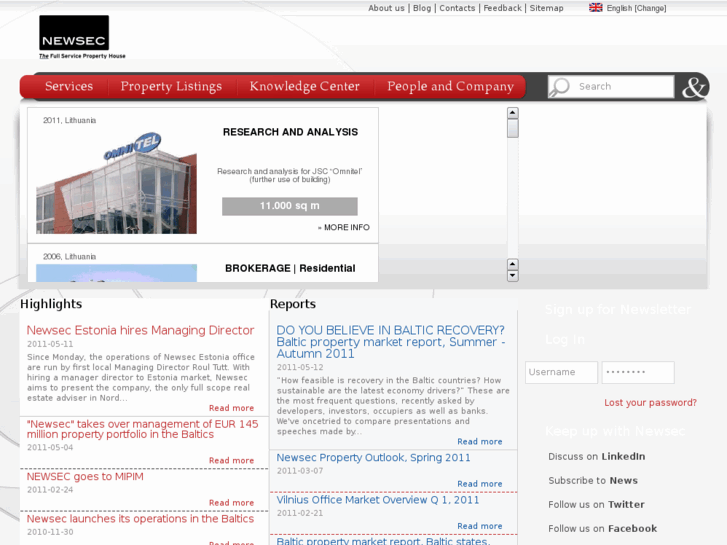Read more on Baltic Recovery report
727x545 pixels.
tap(480, 442)
